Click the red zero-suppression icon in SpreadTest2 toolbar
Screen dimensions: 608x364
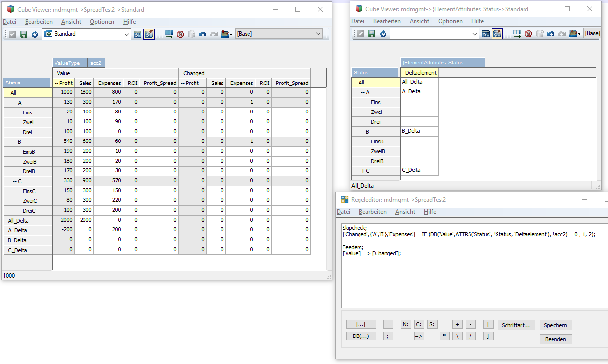click(x=180, y=34)
